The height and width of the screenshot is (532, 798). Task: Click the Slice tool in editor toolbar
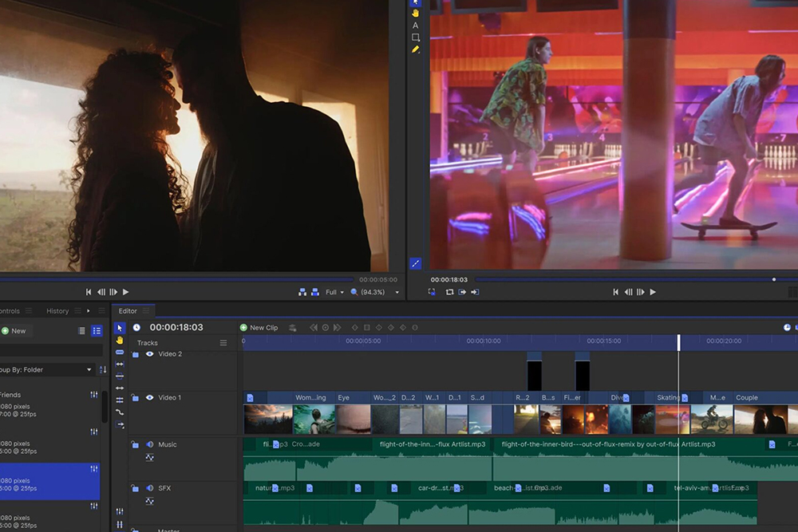(120, 352)
